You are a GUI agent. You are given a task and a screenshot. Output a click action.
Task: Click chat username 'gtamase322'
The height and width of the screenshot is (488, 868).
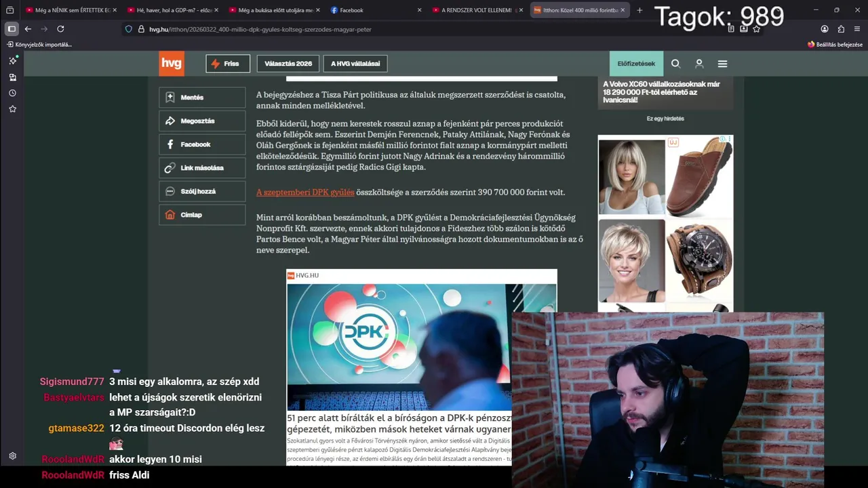[x=76, y=428]
